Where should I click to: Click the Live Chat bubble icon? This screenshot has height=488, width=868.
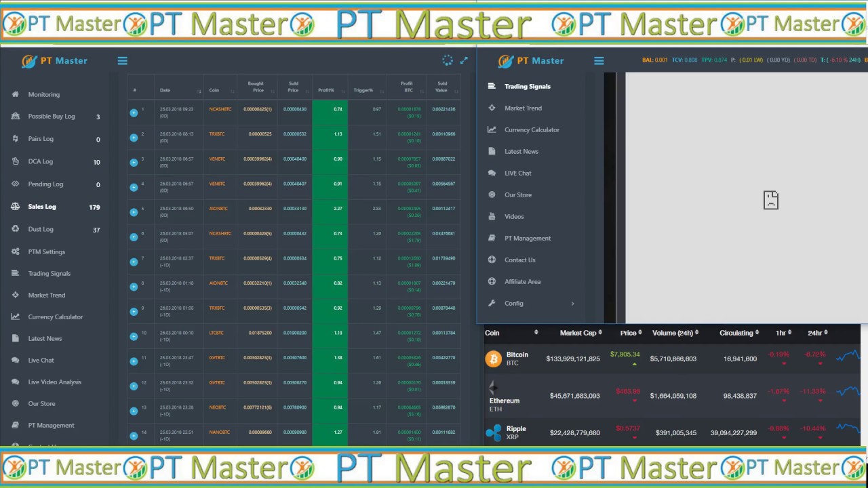coord(15,360)
